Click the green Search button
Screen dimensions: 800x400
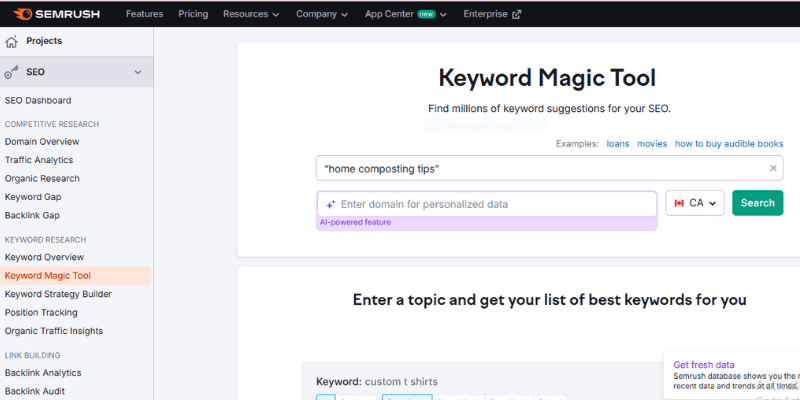point(757,203)
